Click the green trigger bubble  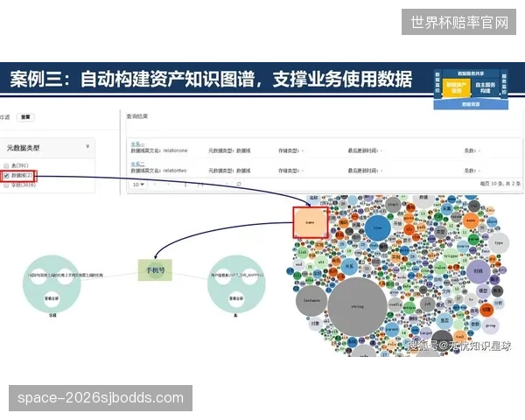click(451, 255)
